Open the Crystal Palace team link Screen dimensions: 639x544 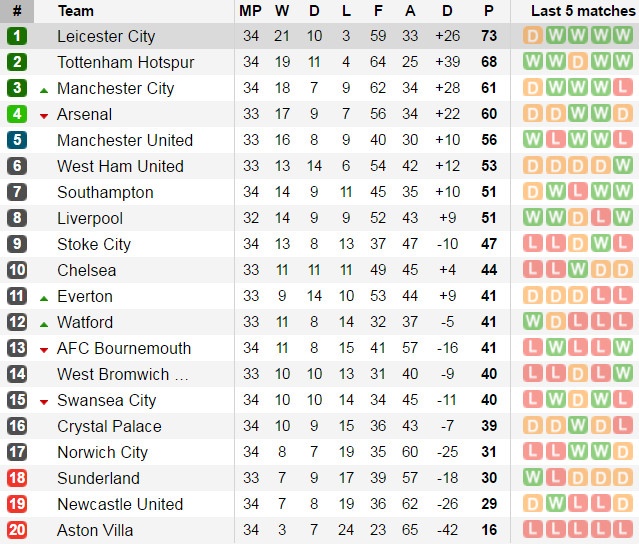pos(107,426)
